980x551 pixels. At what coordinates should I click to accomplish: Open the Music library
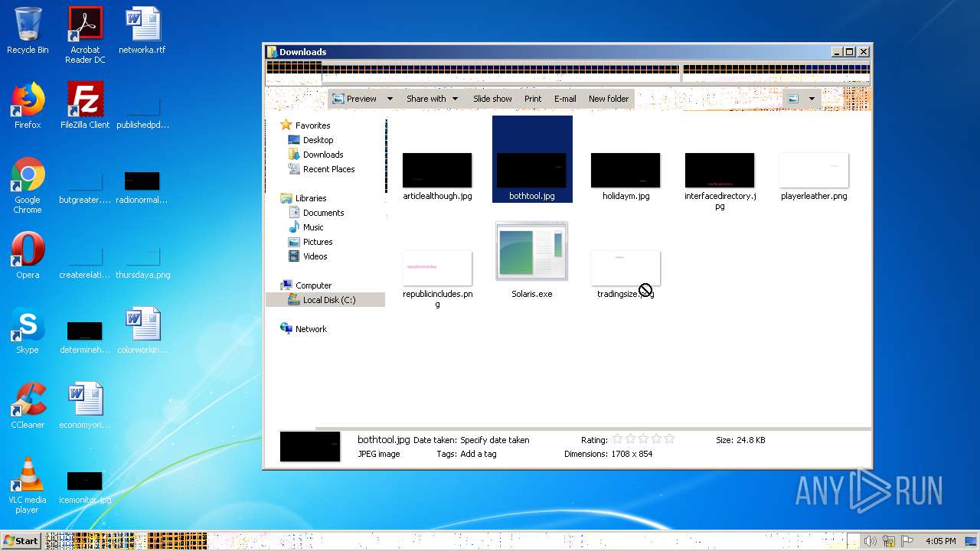[313, 227]
